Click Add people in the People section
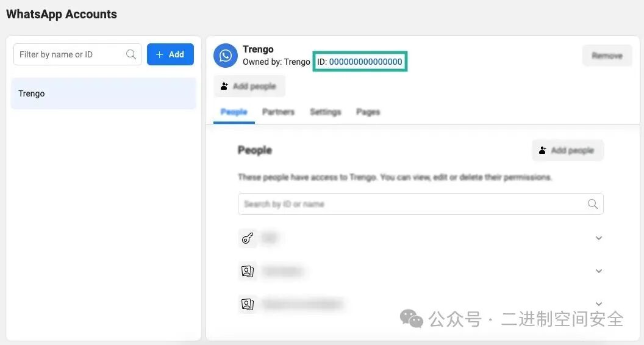Image resolution: width=644 pixels, height=345 pixels. (x=568, y=150)
